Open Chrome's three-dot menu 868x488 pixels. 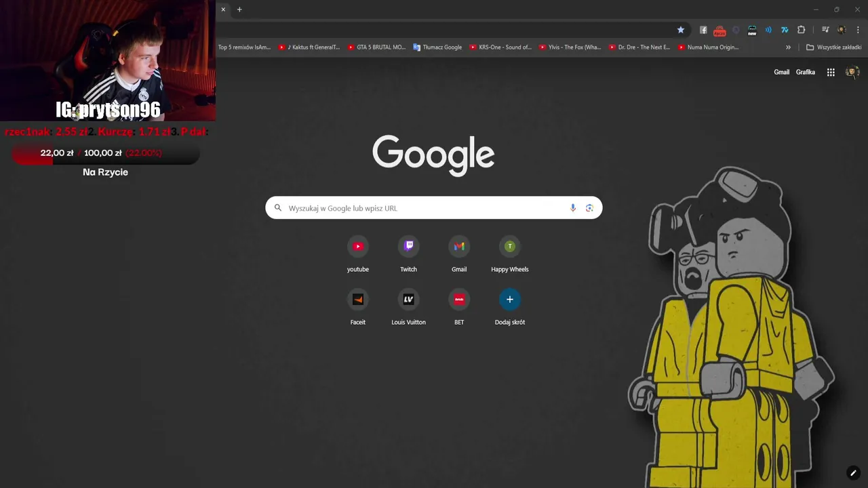tap(858, 30)
